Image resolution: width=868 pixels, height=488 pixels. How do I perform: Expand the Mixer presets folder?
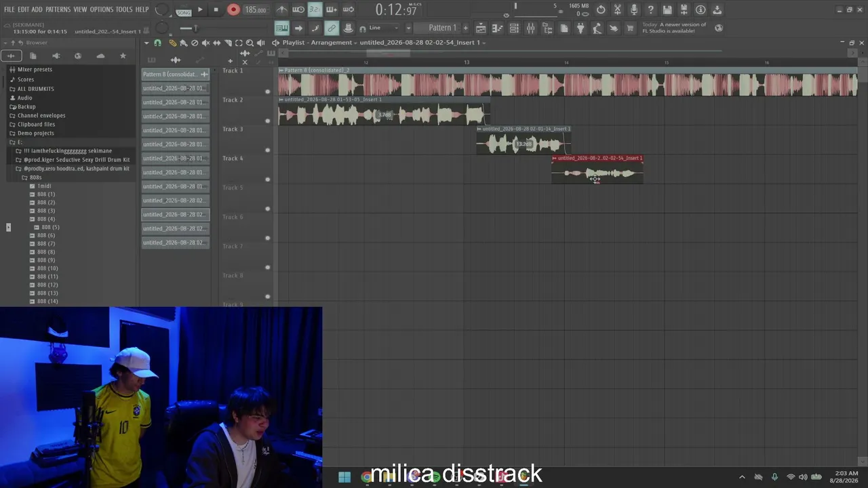point(35,69)
